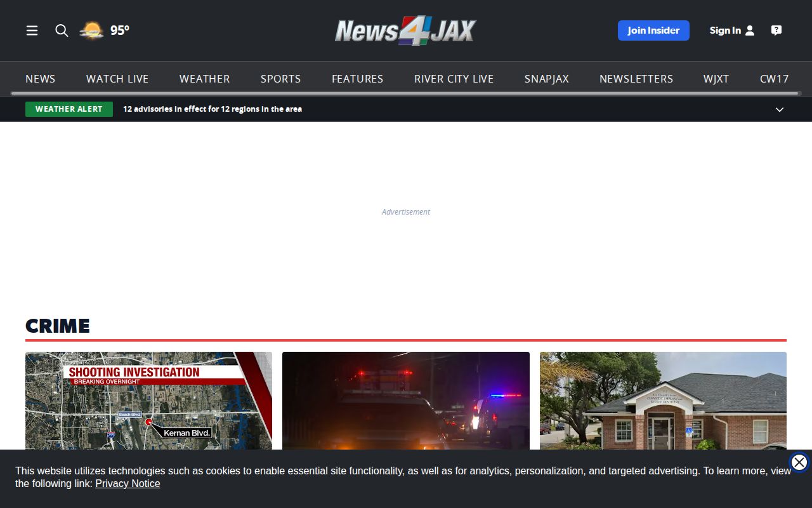Select FEATURES in the navigation bar

[358, 79]
